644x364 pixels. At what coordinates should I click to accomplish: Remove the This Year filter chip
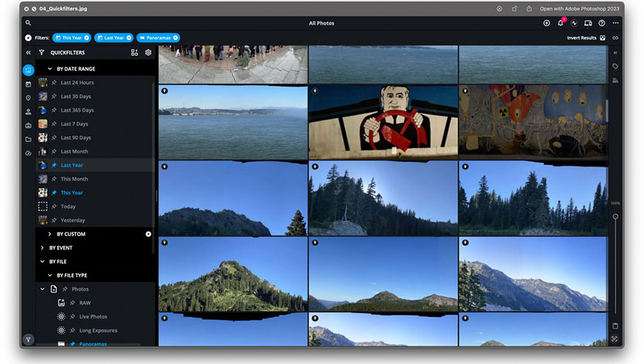[87, 38]
